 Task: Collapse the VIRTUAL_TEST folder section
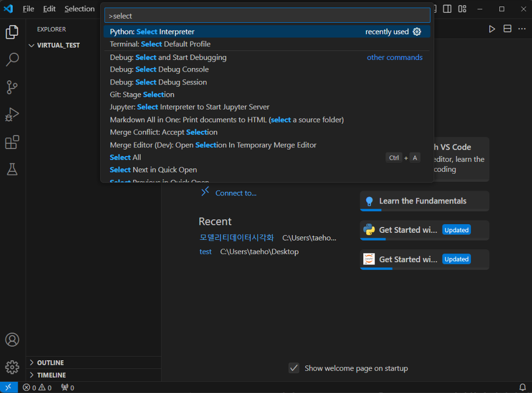click(32, 45)
